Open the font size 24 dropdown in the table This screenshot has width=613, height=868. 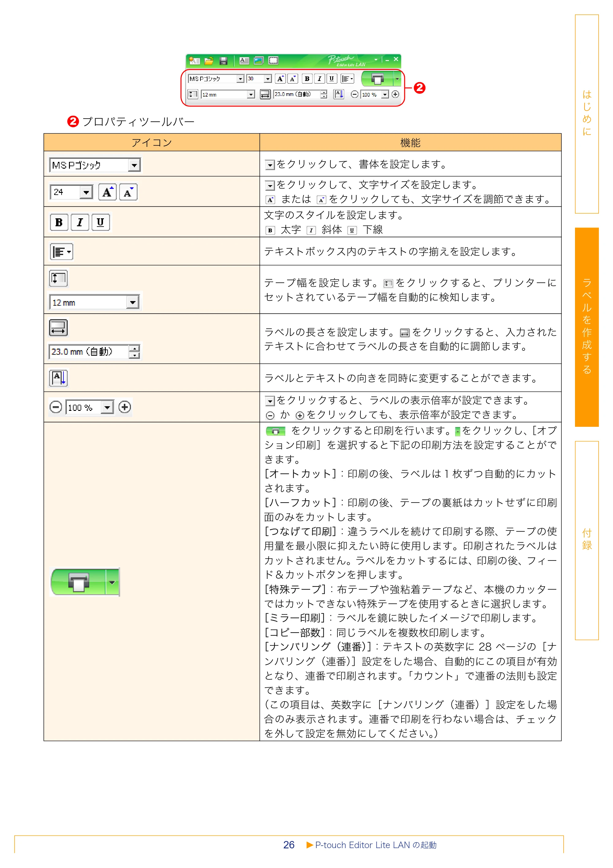[x=86, y=192]
